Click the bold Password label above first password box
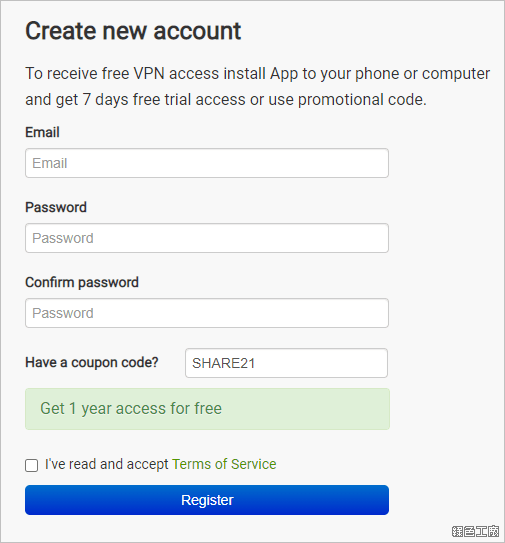The width and height of the screenshot is (505, 543). 56,207
